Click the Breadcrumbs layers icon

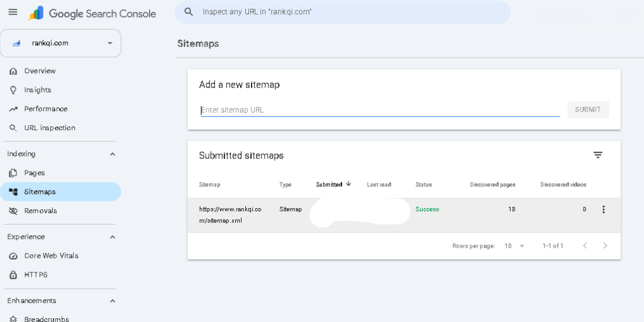point(13,319)
